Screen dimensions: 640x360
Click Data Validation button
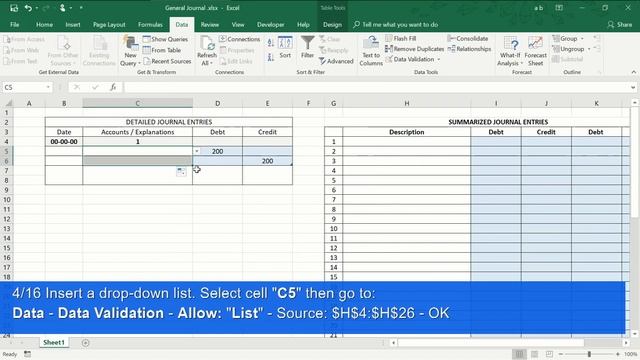pyautogui.click(x=410, y=59)
